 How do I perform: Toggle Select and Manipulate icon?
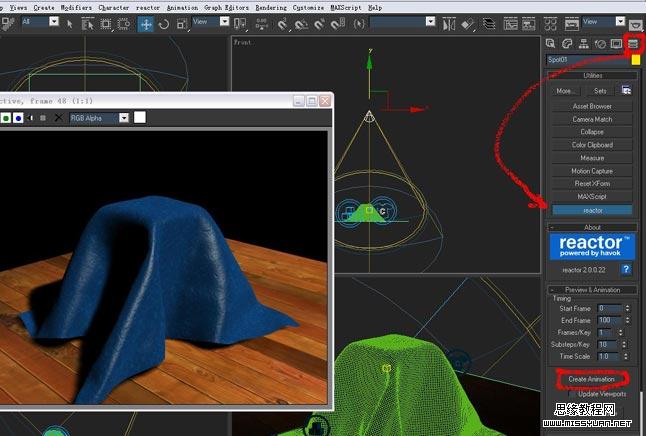[262, 24]
